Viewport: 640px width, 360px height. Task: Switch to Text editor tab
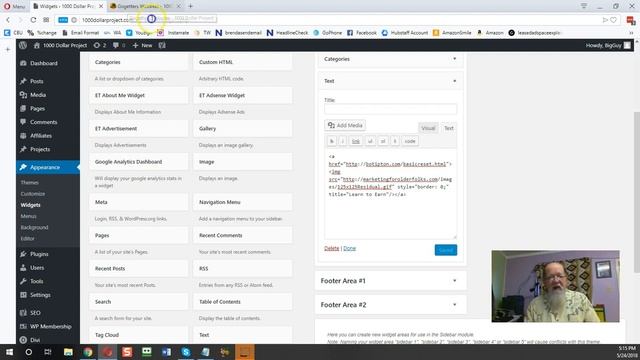[x=449, y=128]
